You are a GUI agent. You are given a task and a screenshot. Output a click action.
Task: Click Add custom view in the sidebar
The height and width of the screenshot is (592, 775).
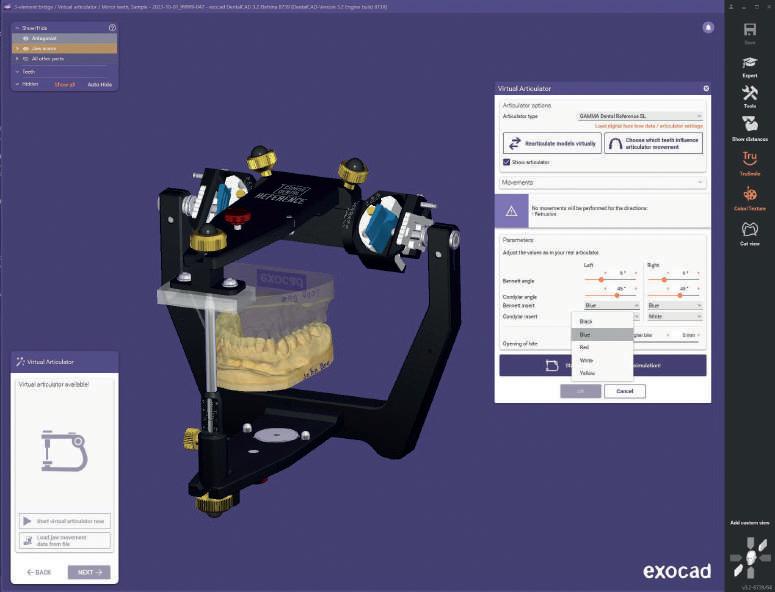point(750,523)
